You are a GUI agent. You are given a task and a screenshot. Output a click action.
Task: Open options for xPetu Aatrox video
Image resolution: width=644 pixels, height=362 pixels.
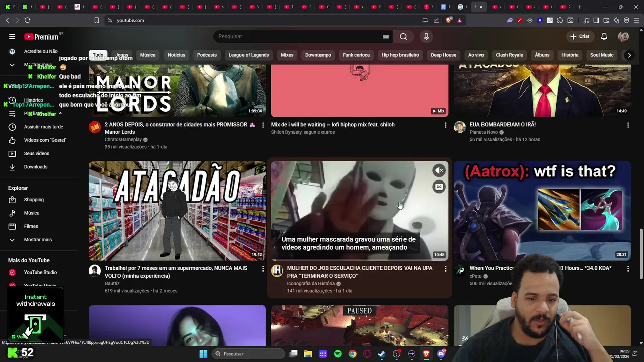coord(628,269)
